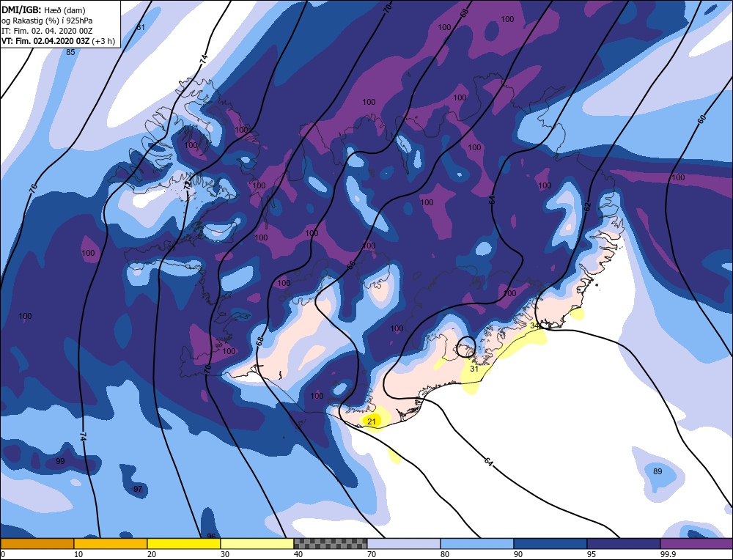The width and height of the screenshot is (733, 560).
Task: Pick the light blue 80–90 legend swatch
Action: [x=477, y=543]
